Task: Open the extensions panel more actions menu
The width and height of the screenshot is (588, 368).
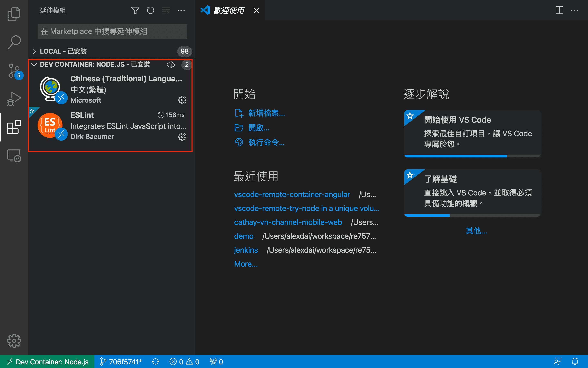Action: pos(181,10)
